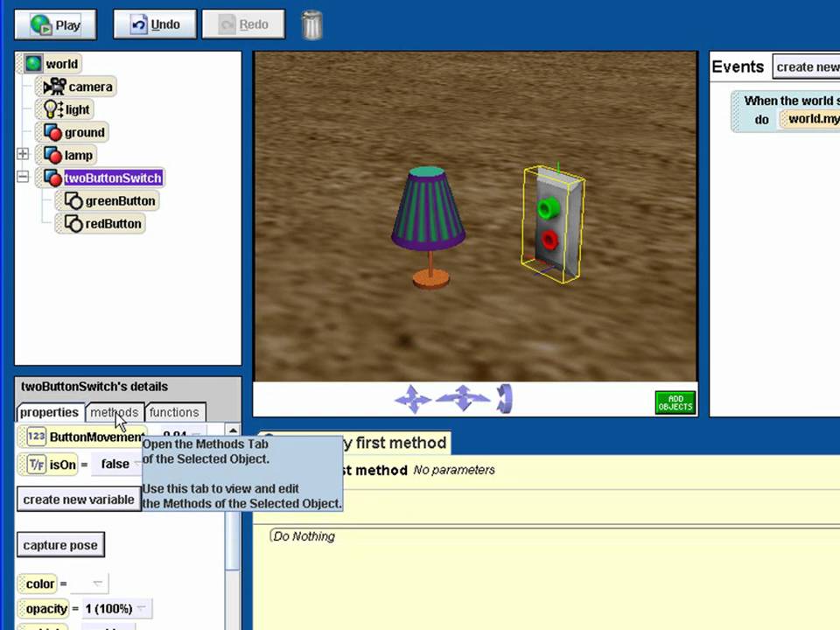Viewport: 840px width, 630px height.
Task: Click "twoButtonSwitch's details" heading
Action: tap(94, 386)
